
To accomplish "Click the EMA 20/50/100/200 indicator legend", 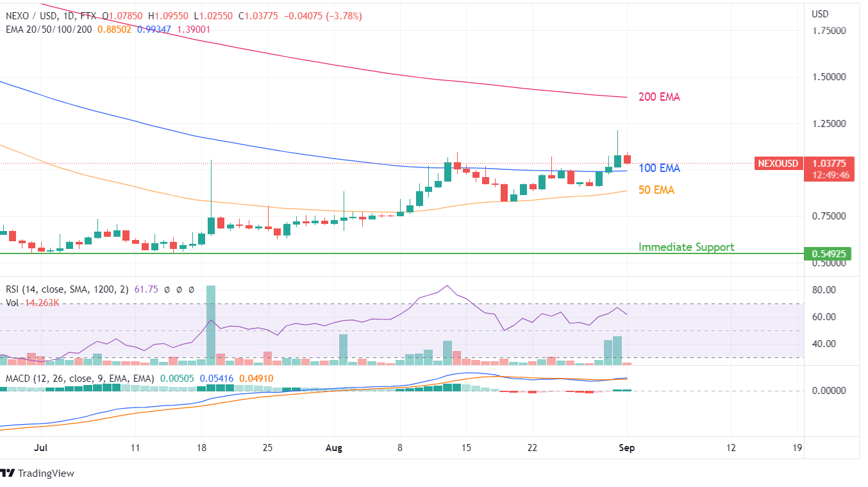I will (49, 29).
